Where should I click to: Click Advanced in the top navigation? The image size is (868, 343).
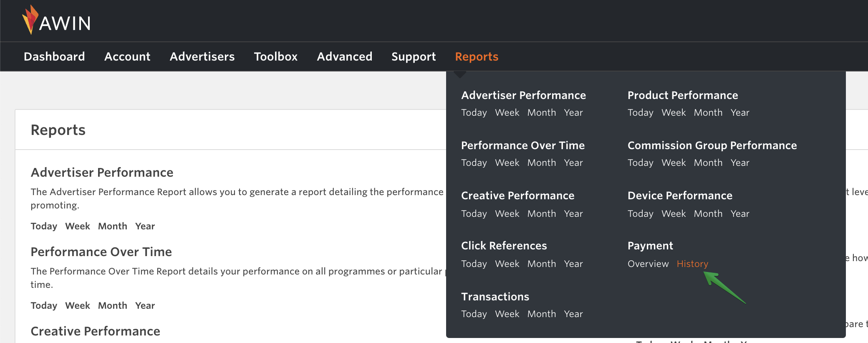click(x=344, y=56)
